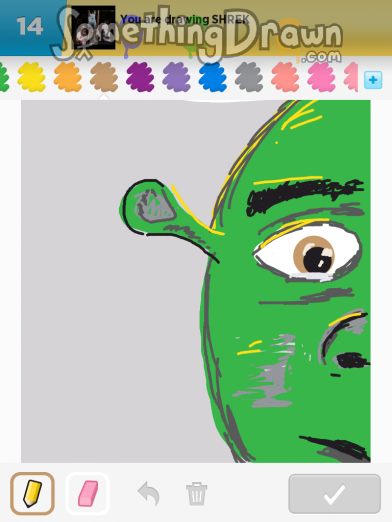The height and width of the screenshot is (522, 392).
Task: Pick the blue color swatch
Action: click(213, 77)
